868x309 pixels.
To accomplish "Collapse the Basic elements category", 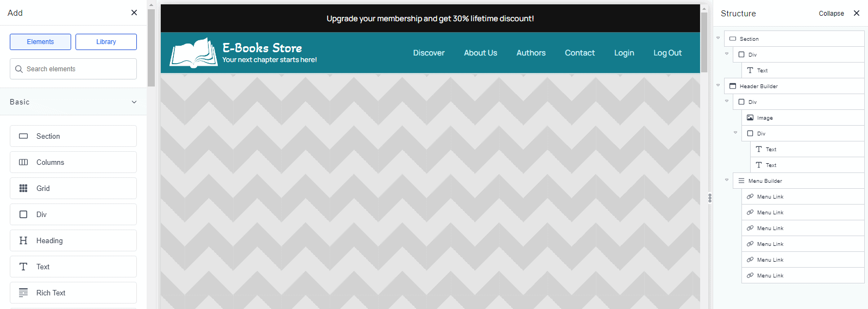I will pyautogui.click(x=134, y=102).
